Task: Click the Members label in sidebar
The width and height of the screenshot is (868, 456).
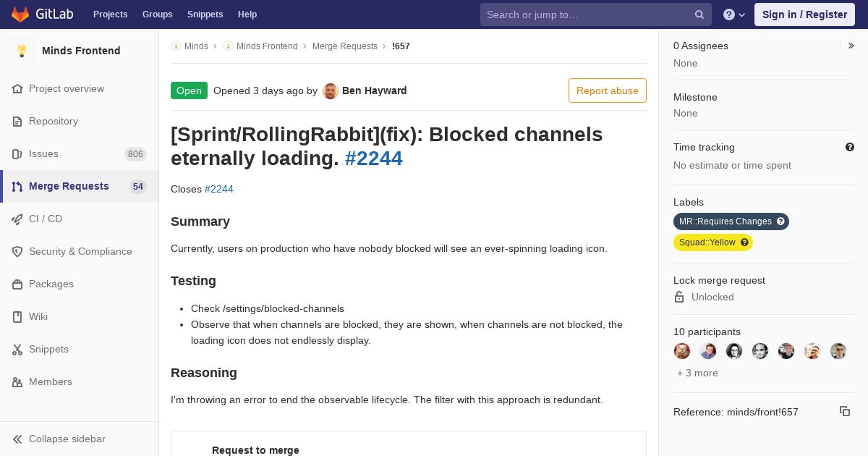Action: [x=51, y=381]
